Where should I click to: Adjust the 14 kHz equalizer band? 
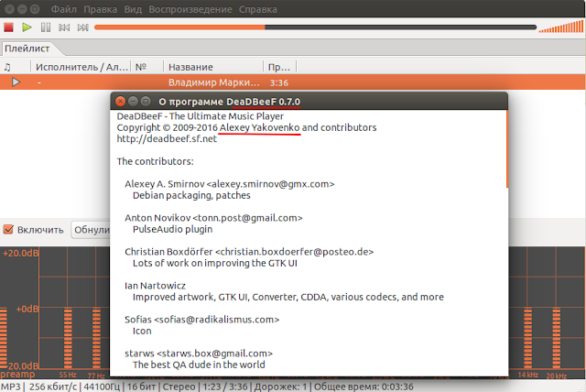tap(527, 336)
